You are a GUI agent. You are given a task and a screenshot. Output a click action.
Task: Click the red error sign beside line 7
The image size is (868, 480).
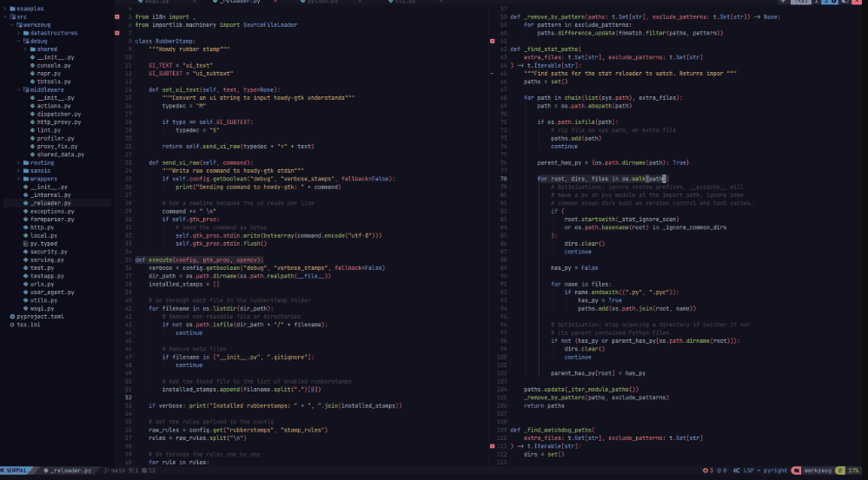pyautogui.click(x=116, y=33)
